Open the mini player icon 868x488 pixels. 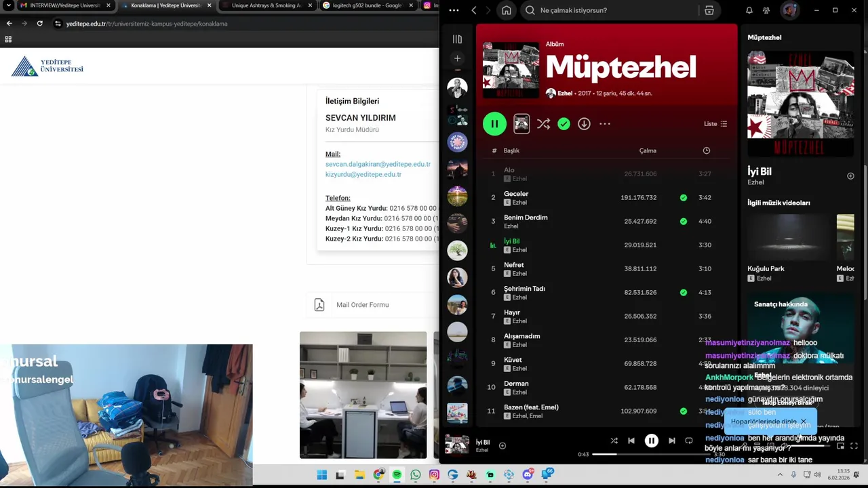(840, 445)
